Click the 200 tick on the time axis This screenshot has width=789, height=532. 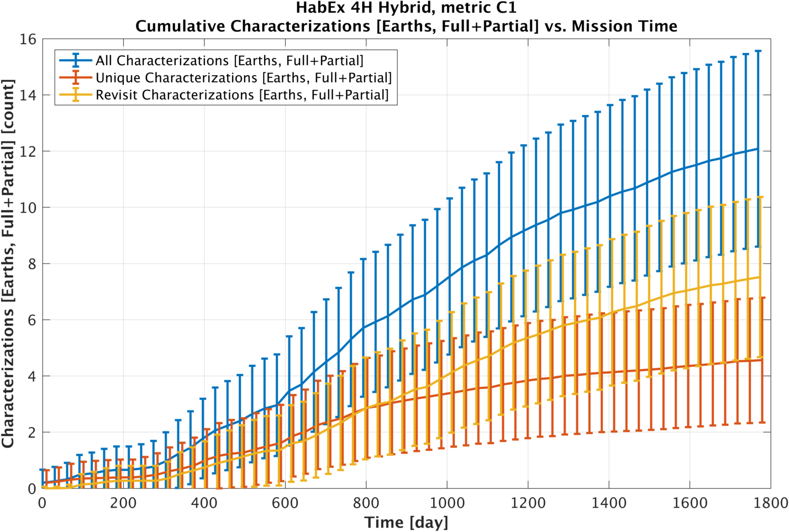123,503
